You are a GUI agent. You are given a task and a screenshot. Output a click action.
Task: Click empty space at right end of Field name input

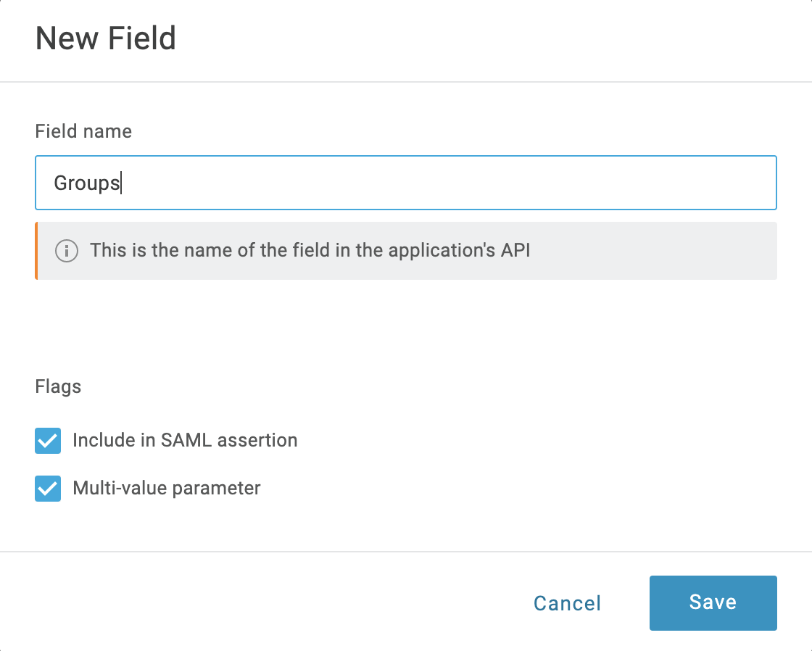(x=689, y=183)
